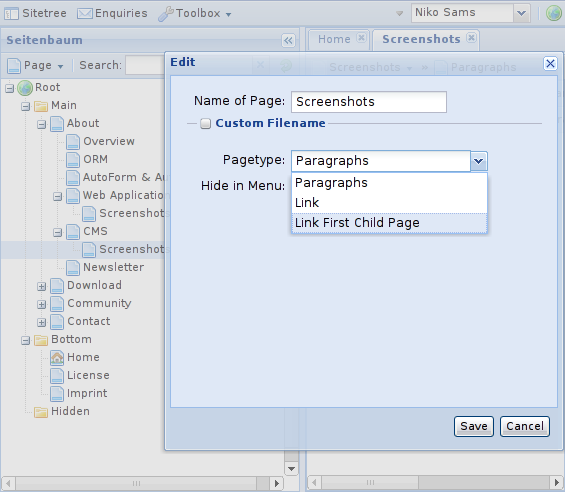The image size is (565, 492).
Task: Click the Root globe icon in the tree
Action: pos(25,88)
